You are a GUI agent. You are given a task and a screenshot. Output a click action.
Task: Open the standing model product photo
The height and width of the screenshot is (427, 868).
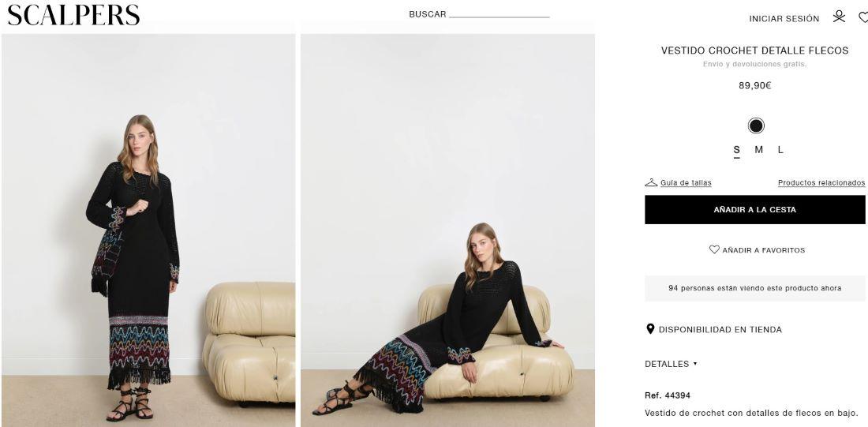(x=148, y=230)
